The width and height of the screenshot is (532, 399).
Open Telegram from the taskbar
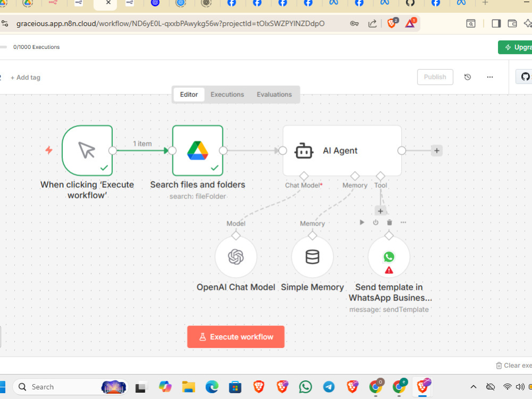pyautogui.click(x=328, y=387)
